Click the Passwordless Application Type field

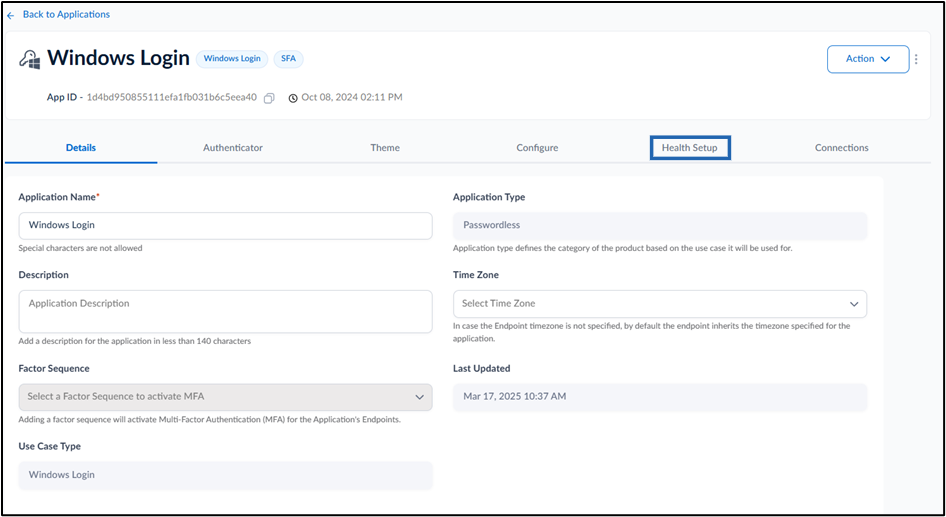660,226
